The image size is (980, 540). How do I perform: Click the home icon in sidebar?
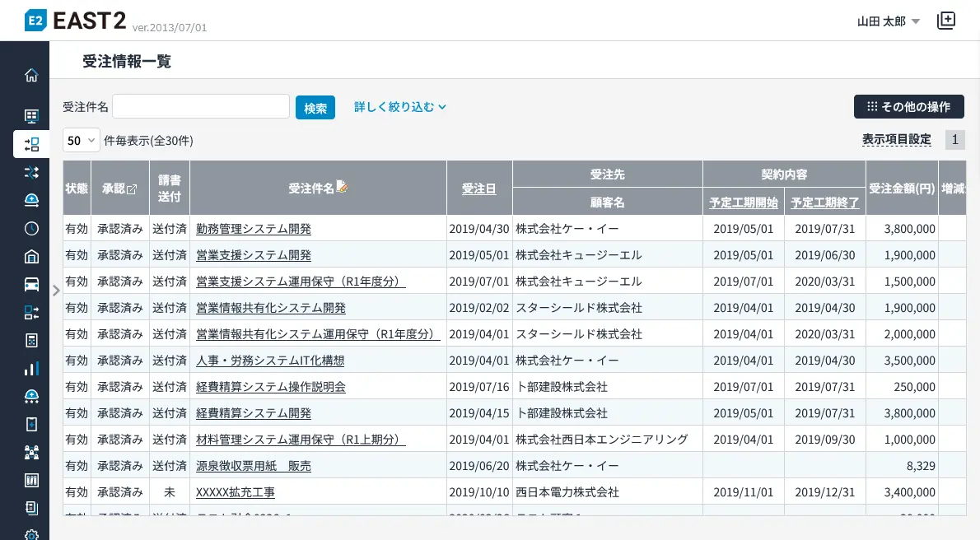coord(31,75)
